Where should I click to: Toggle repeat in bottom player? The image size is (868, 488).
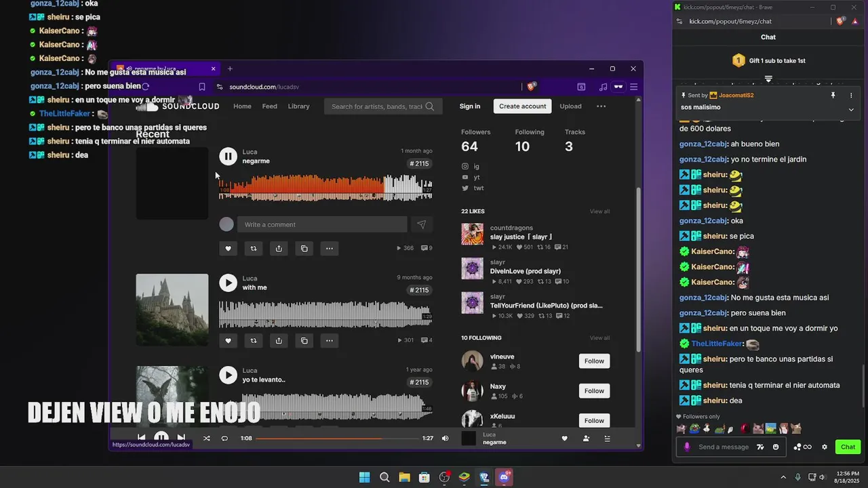[x=224, y=439]
